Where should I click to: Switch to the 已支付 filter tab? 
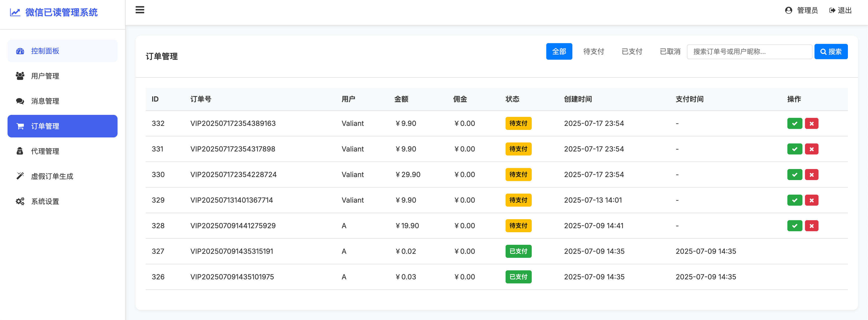point(632,51)
